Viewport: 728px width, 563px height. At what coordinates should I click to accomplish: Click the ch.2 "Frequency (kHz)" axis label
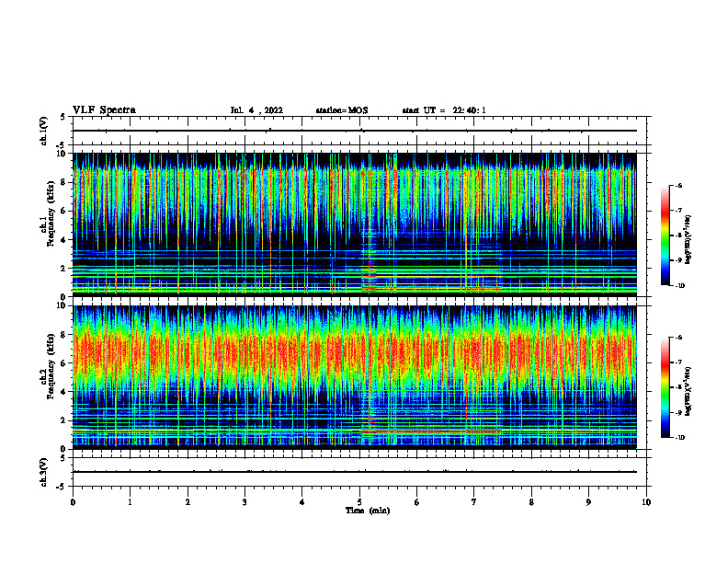coord(53,365)
